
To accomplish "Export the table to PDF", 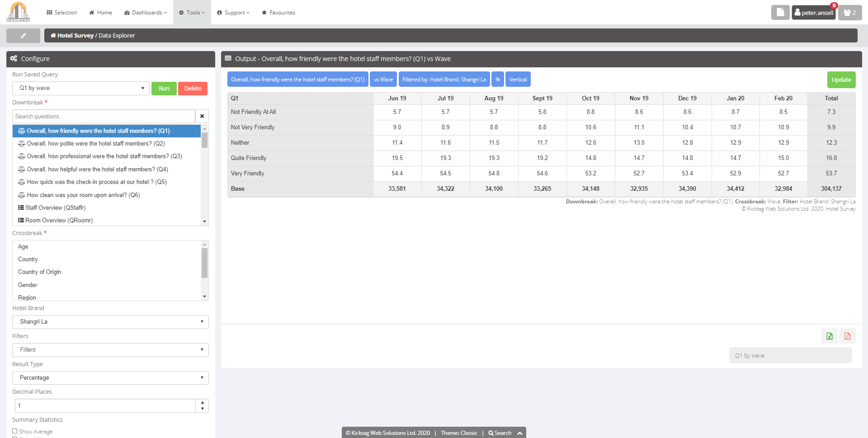I will [x=848, y=336].
